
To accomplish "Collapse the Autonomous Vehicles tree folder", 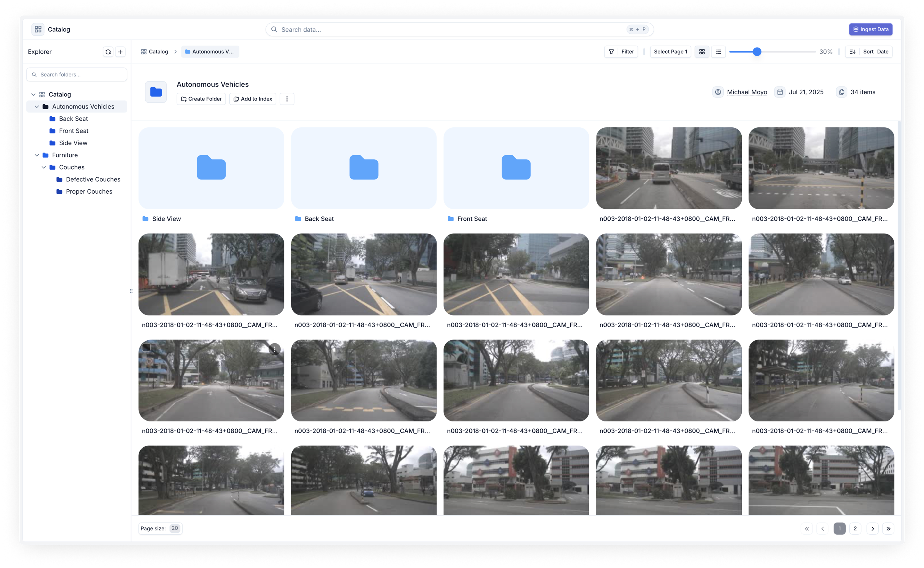I will (37, 107).
